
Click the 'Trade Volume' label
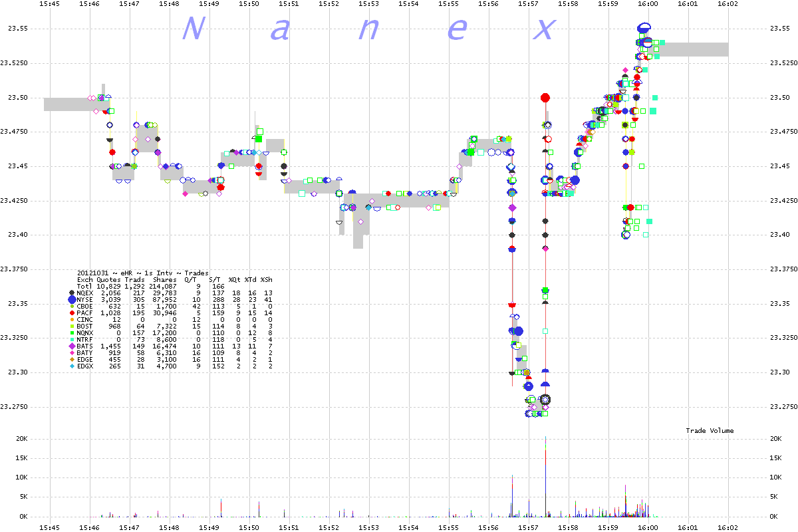710,431
